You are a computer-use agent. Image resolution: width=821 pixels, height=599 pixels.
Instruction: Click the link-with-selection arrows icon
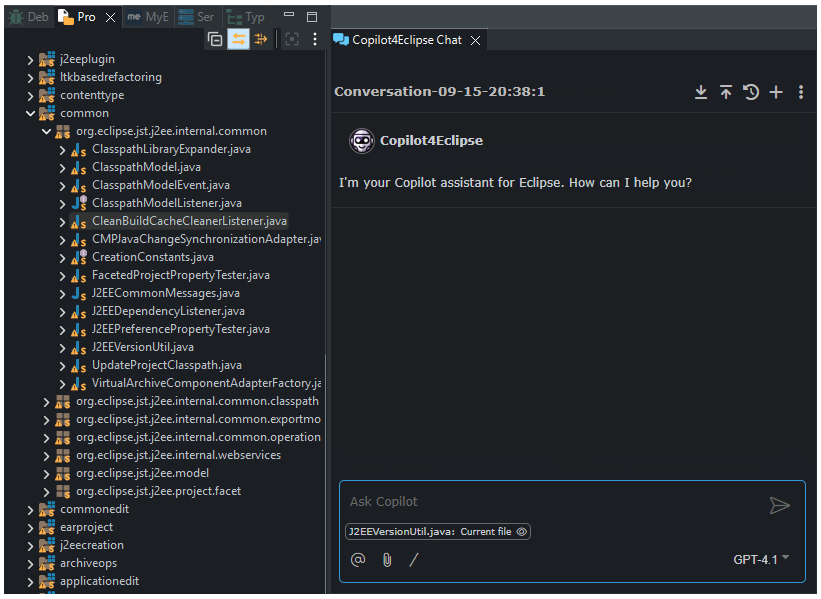(x=261, y=39)
